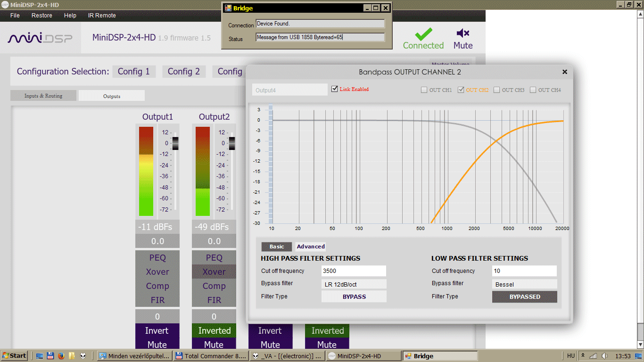The height and width of the screenshot is (362, 644).
Task: Switch to Outputs tab
Action: [x=112, y=96]
